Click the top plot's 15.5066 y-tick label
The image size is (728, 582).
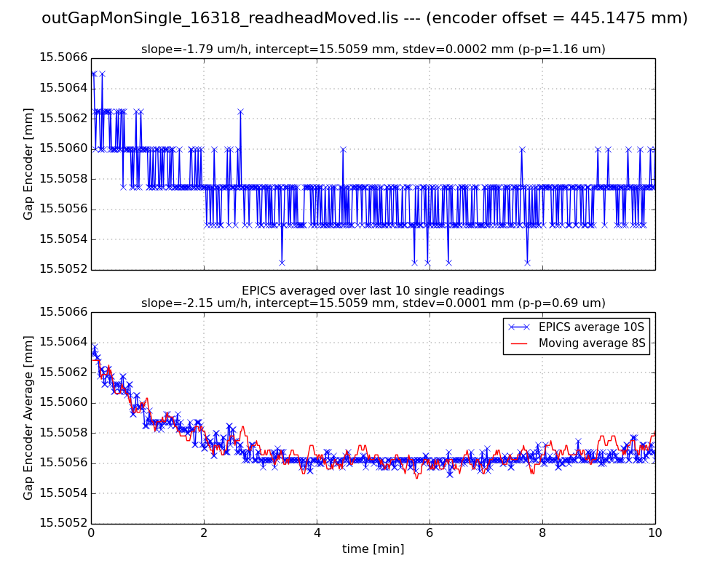pyautogui.click(x=63, y=57)
